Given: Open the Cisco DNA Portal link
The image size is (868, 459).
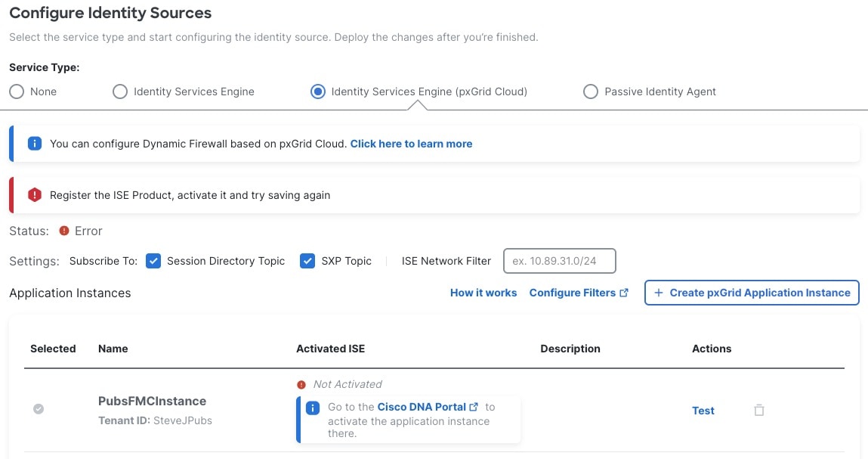Looking at the screenshot, I should coord(422,407).
